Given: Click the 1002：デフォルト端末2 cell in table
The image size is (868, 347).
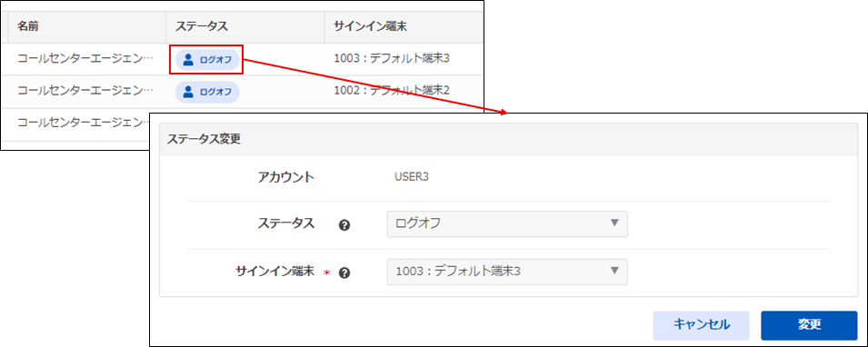Looking at the screenshot, I should pyautogui.click(x=392, y=90).
